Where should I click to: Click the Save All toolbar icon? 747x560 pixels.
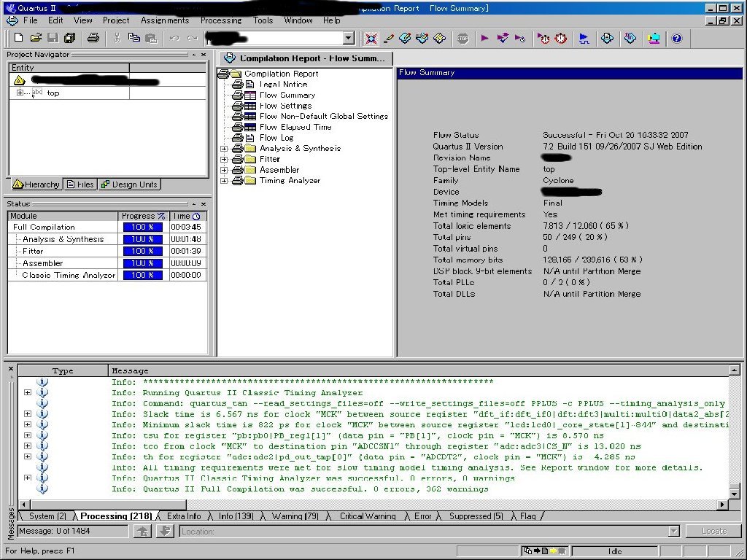click(70, 38)
